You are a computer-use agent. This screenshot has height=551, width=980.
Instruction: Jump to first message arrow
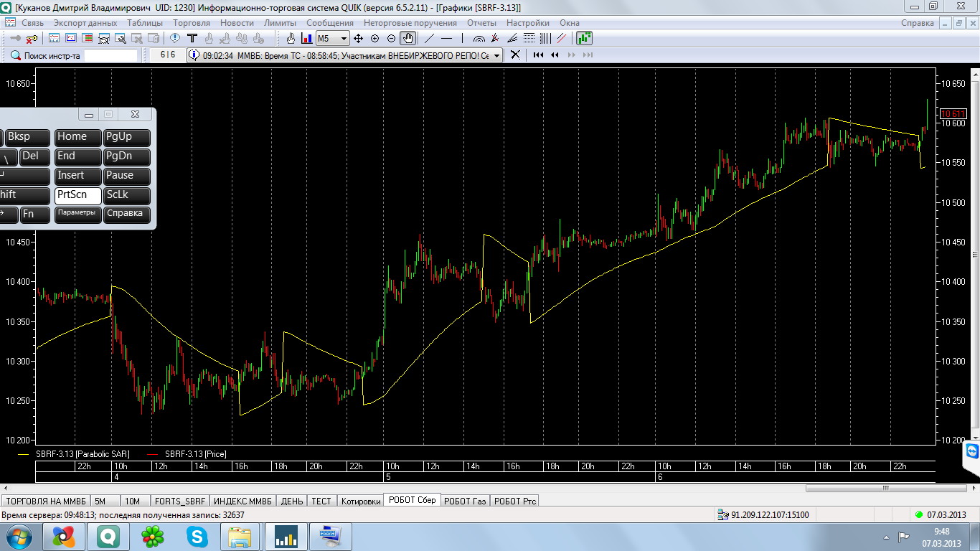point(538,55)
